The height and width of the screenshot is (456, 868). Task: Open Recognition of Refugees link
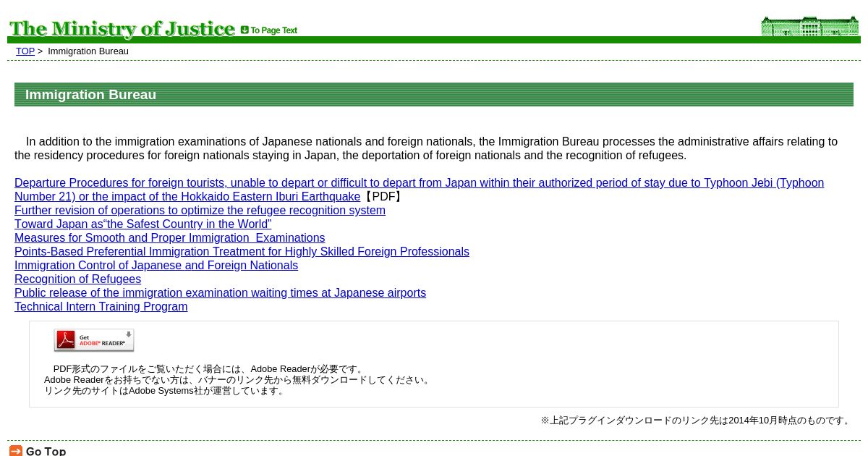click(77, 279)
